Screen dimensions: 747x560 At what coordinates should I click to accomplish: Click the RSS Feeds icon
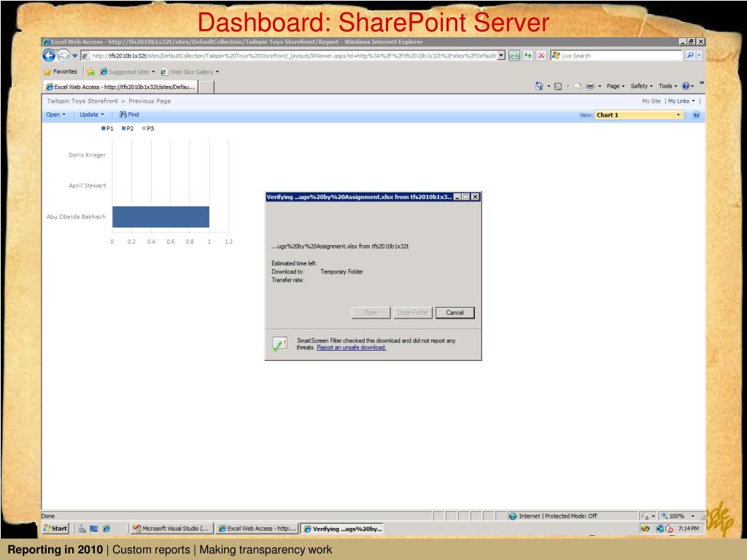point(558,86)
